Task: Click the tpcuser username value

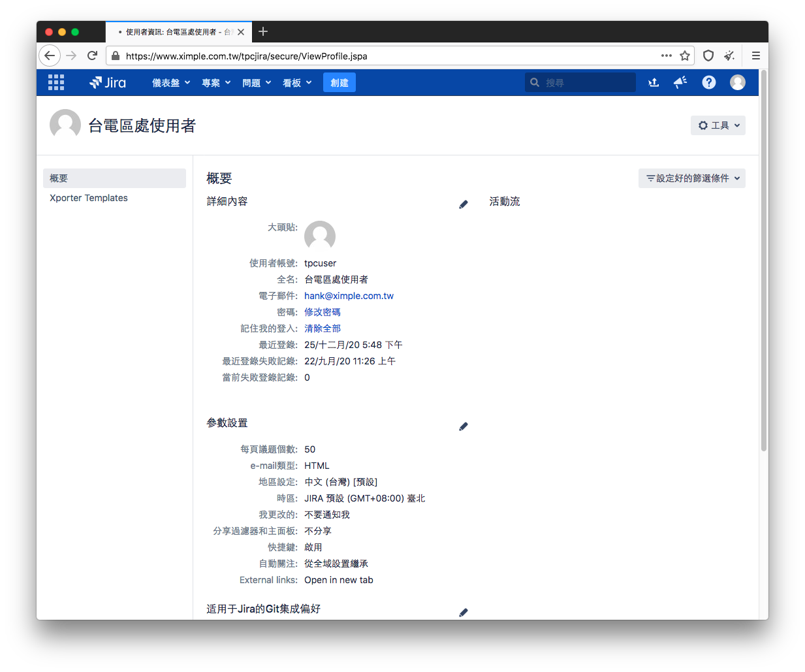Action: [x=321, y=263]
